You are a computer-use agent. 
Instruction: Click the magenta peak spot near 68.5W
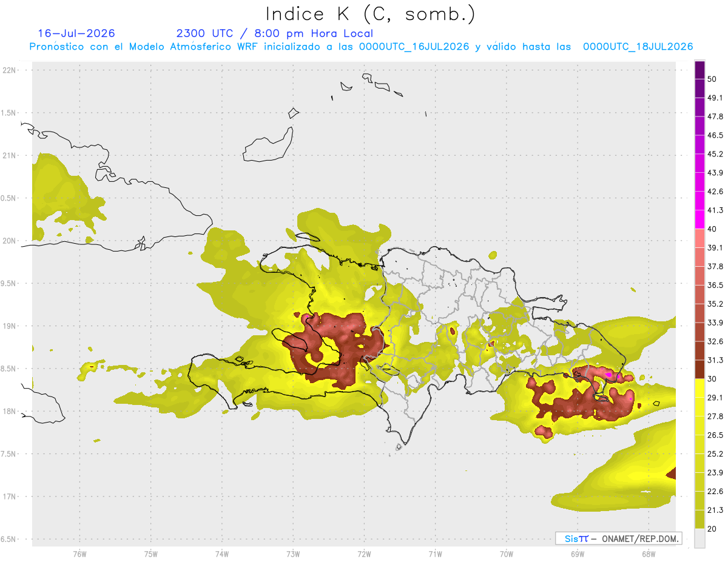pyautogui.click(x=608, y=375)
